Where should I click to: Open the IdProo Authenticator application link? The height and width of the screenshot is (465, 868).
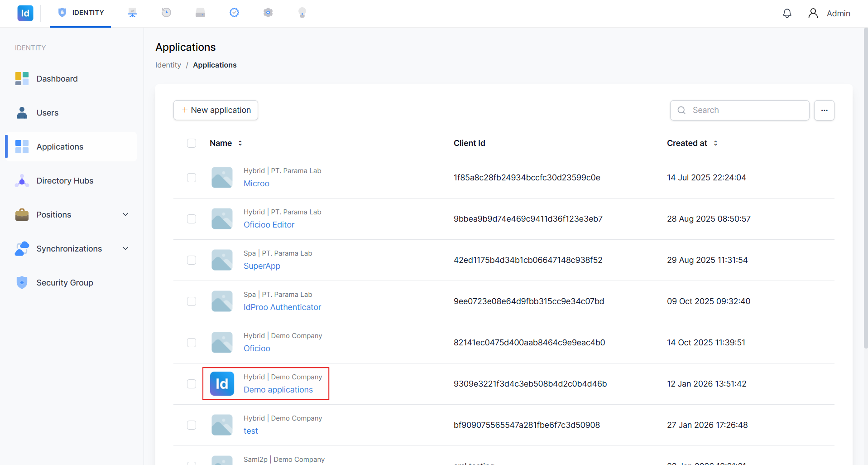(282, 307)
